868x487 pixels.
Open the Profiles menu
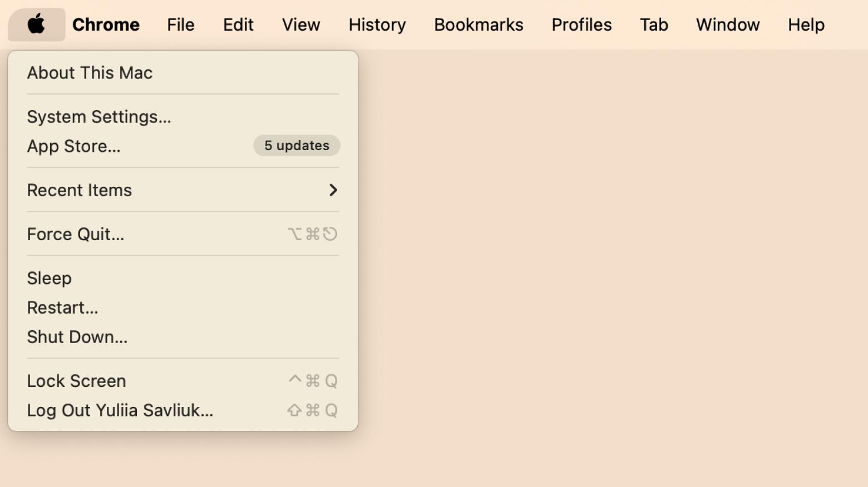[581, 24]
